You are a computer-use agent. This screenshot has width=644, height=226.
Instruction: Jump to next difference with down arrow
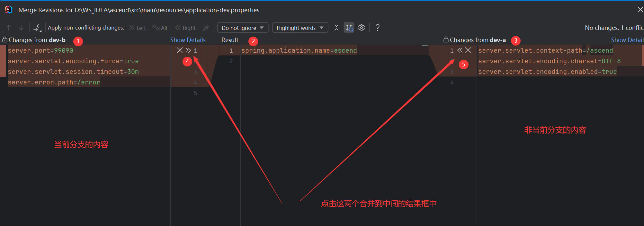click(21, 28)
